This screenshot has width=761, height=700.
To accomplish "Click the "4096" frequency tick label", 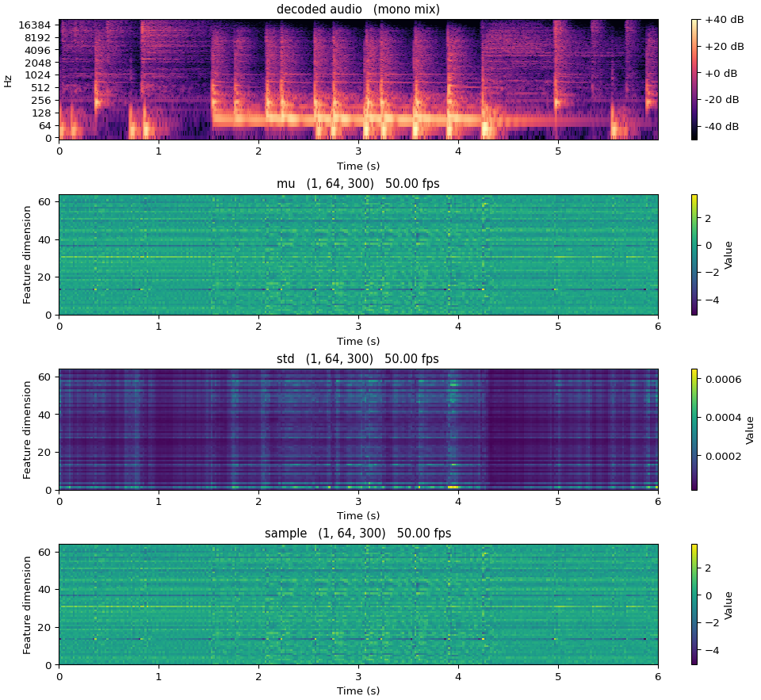I will click(x=39, y=51).
